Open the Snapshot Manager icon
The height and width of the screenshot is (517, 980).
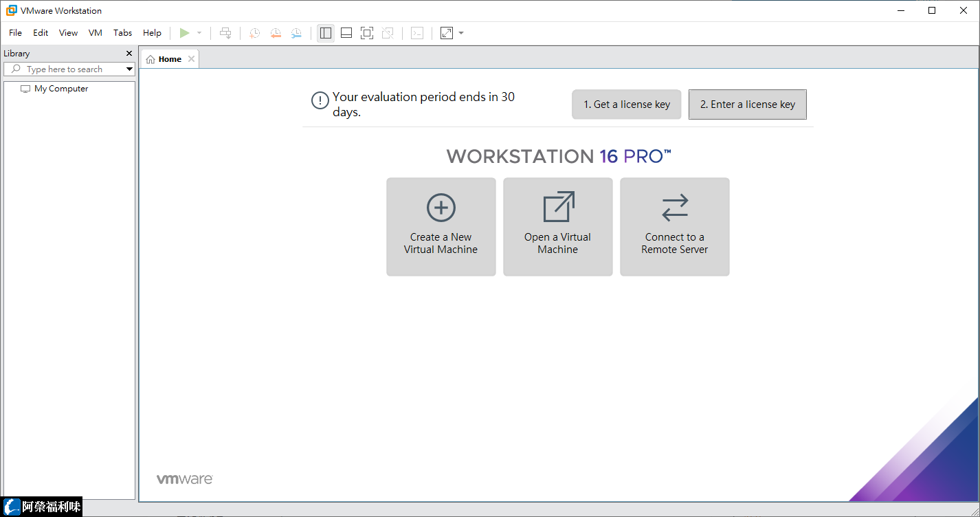[x=296, y=32]
